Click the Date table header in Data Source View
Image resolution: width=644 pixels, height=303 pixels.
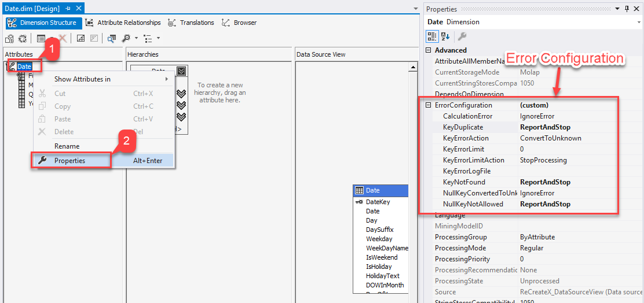380,190
